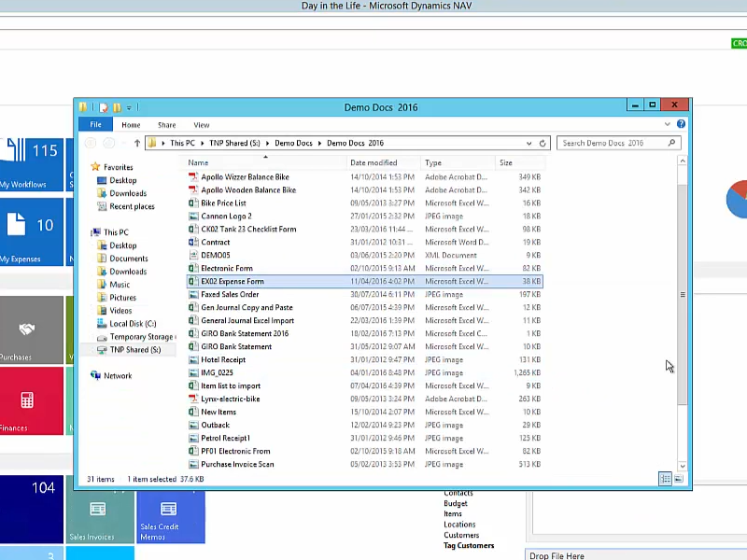
Task: Open My Expenses tile in Dynamics NAV
Action: tap(32, 231)
